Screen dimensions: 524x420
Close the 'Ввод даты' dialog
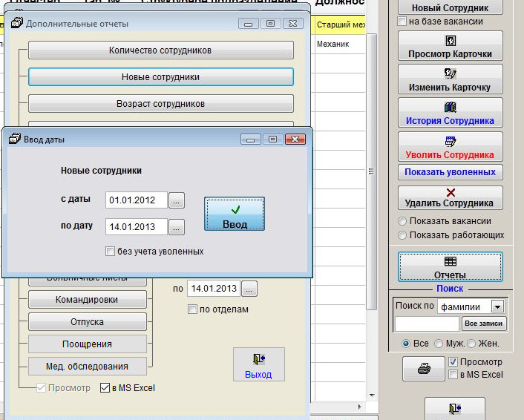coord(295,139)
